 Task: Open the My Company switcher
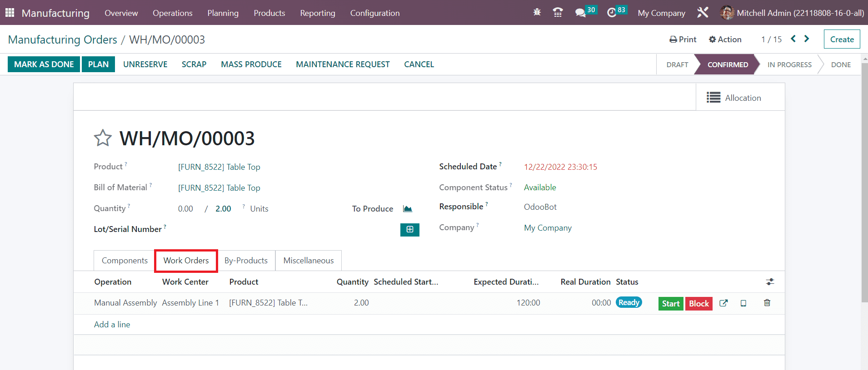pos(661,13)
